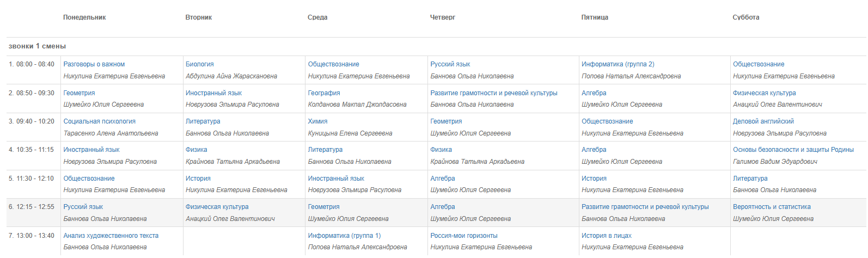The width and height of the screenshot is (868, 258).
Task: Click the Понедельник column header
Action: click(84, 17)
